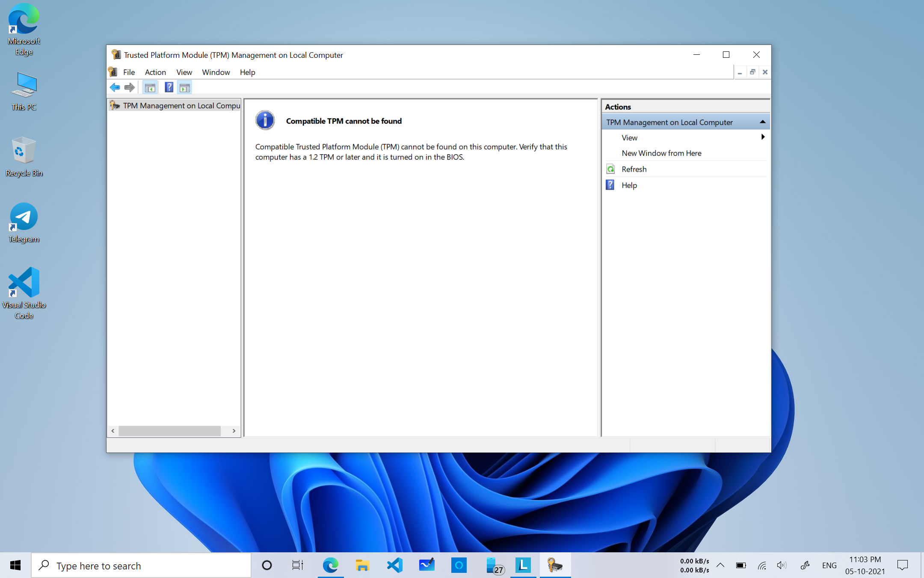Click the taskbar search box
Image resolution: width=924 pixels, height=578 pixels.
coord(141,566)
